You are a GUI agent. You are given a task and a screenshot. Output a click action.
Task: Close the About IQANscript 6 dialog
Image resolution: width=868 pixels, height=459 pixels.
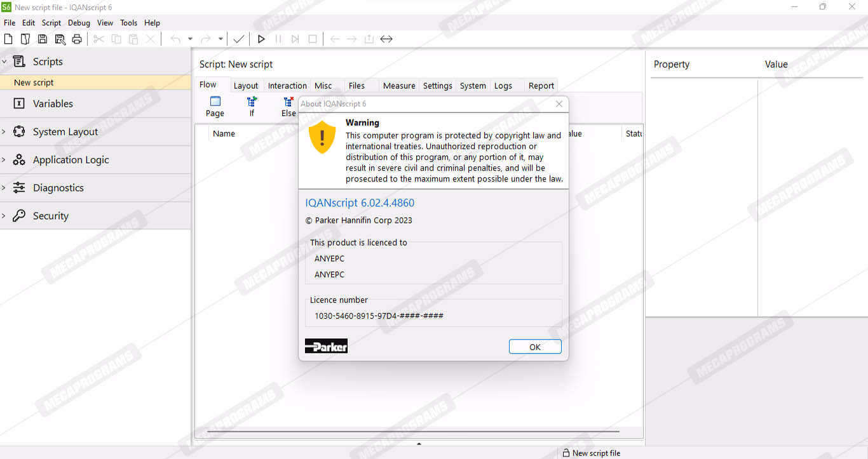(559, 104)
